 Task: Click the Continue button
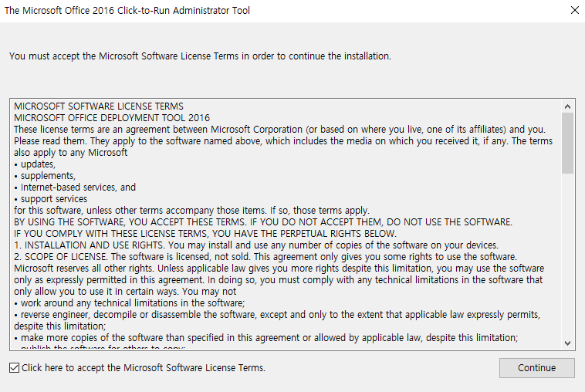click(x=537, y=368)
